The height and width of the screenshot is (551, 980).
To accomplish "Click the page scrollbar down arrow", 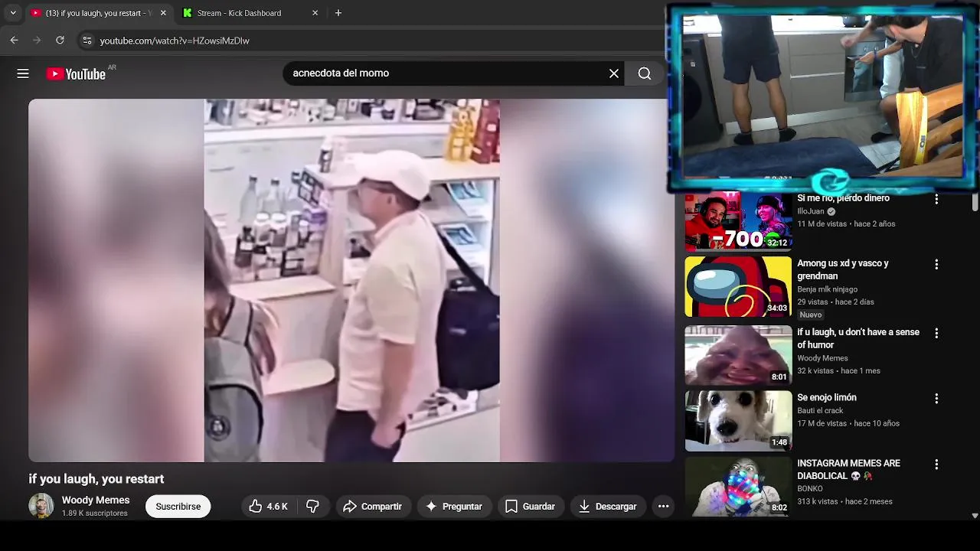I will [x=975, y=516].
